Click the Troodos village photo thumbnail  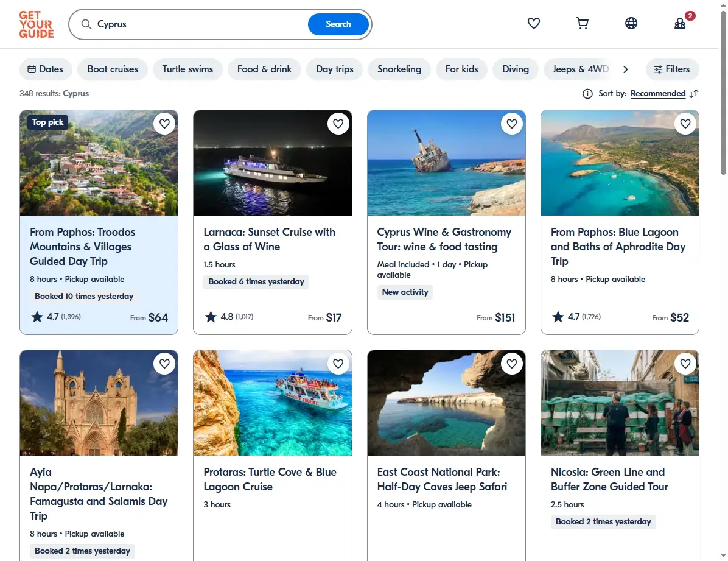point(99,163)
